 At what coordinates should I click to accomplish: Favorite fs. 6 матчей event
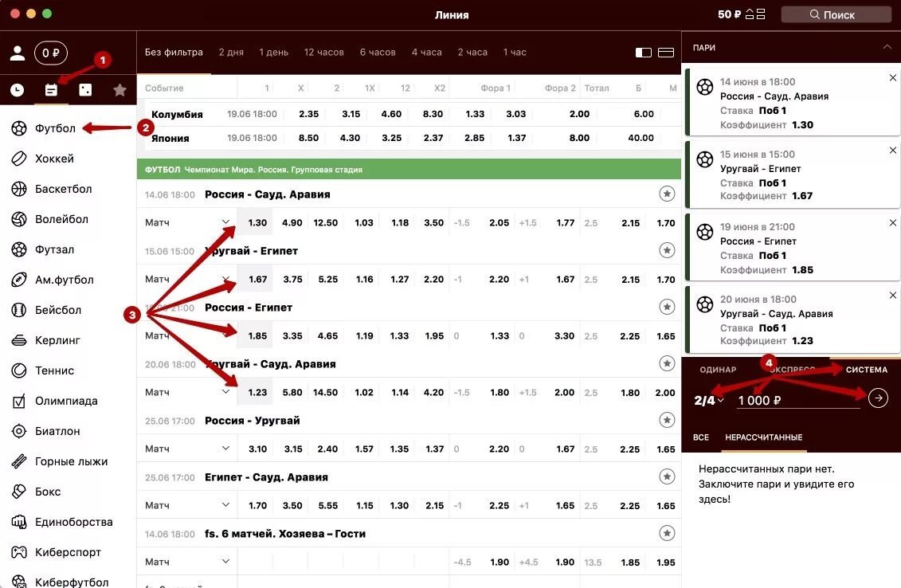click(x=667, y=533)
